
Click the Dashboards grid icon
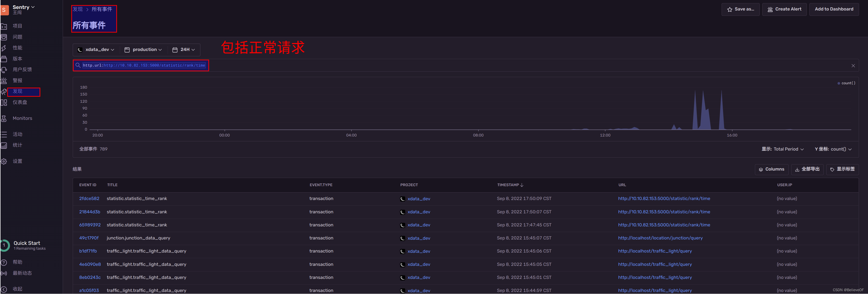point(4,102)
